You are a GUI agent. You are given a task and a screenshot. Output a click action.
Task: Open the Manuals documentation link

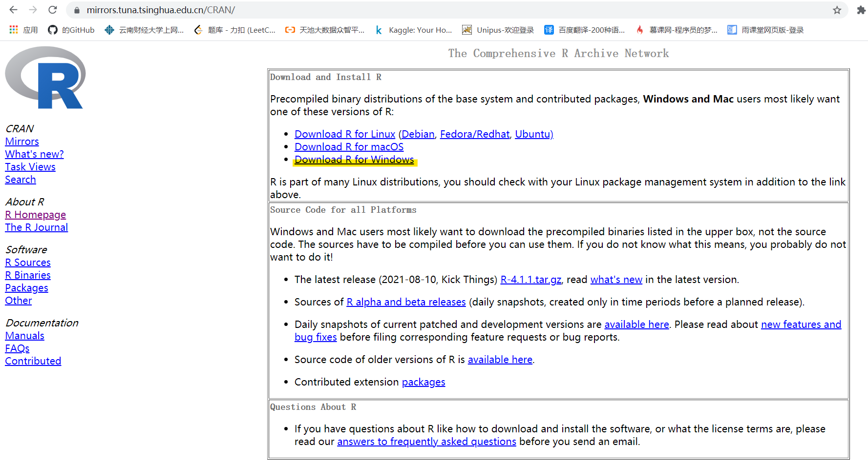click(x=24, y=336)
